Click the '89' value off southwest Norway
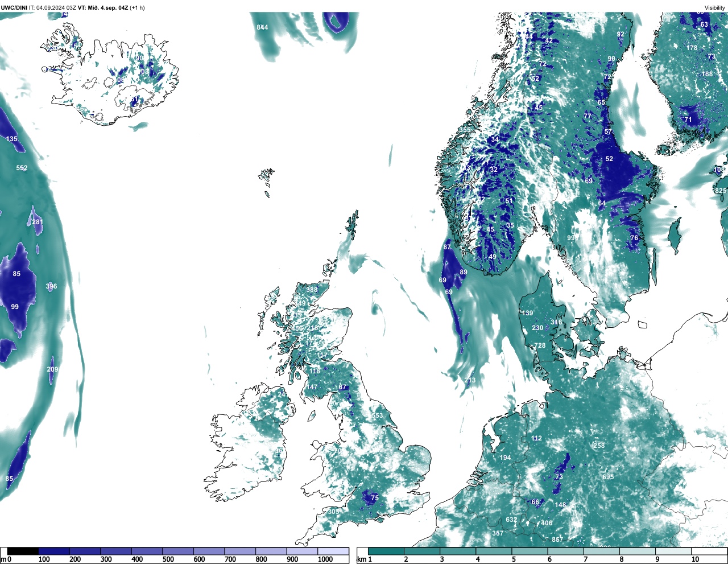Image resolution: width=728 pixels, height=564 pixels. pos(464,272)
